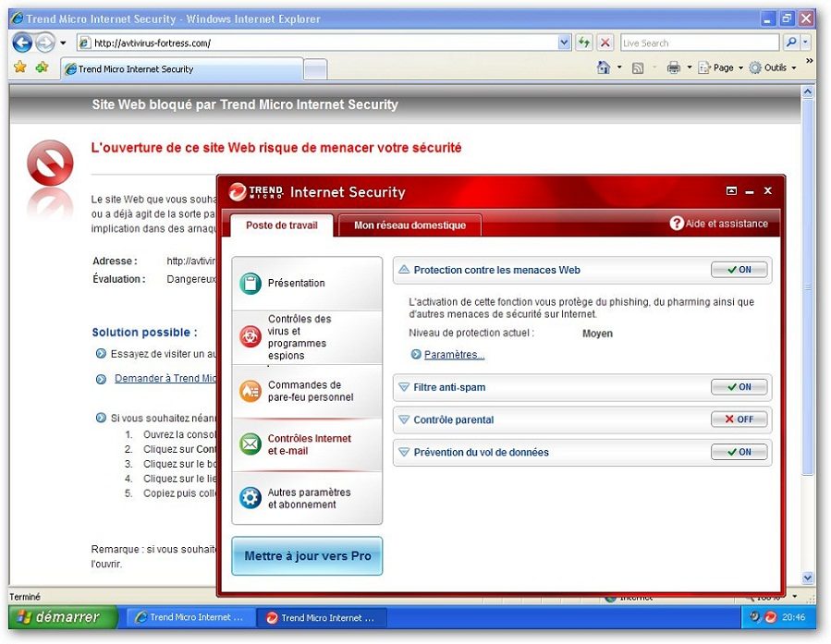Select the Trend Micro Internet Security browser tab
Screen dimensions: 831x644
click(182, 69)
